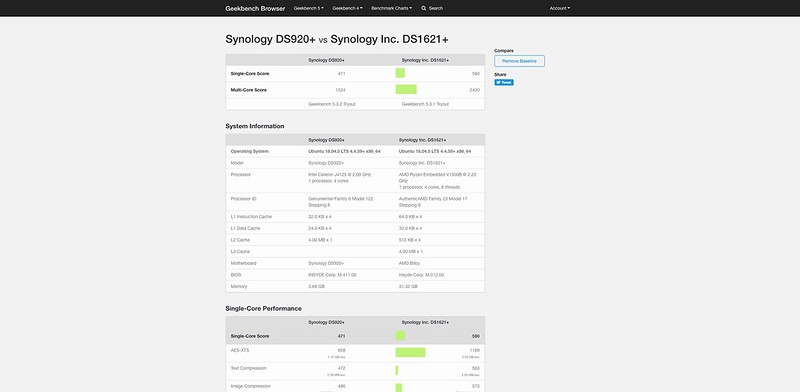Click the top Single-Core Score green bar
Viewport: 800px width, 392px height.
pos(400,73)
